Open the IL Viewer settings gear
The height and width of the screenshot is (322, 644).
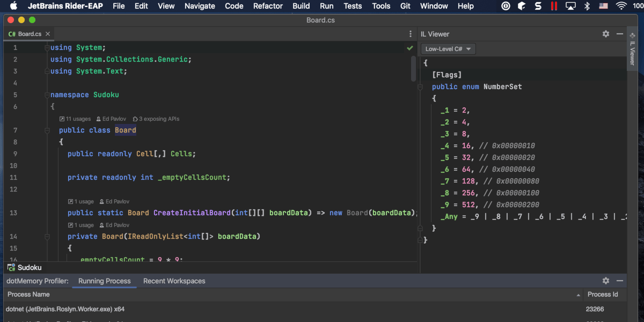pos(606,34)
